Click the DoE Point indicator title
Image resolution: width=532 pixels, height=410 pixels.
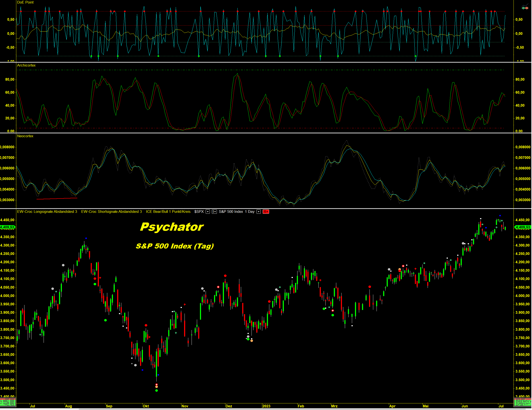coord(25,2)
